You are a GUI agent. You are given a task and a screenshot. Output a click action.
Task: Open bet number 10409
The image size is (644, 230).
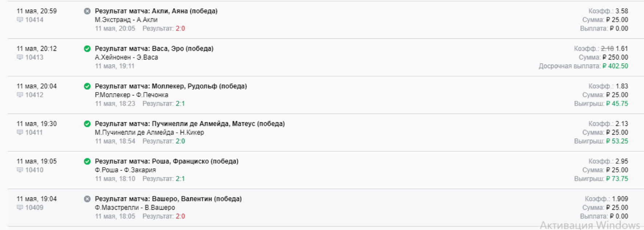coord(34,208)
